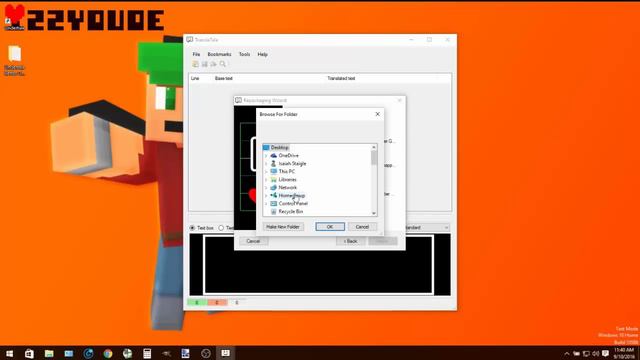This screenshot has height=360, width=640.
Task: Expand the Libraries tree node
Action: coord(266,180)
